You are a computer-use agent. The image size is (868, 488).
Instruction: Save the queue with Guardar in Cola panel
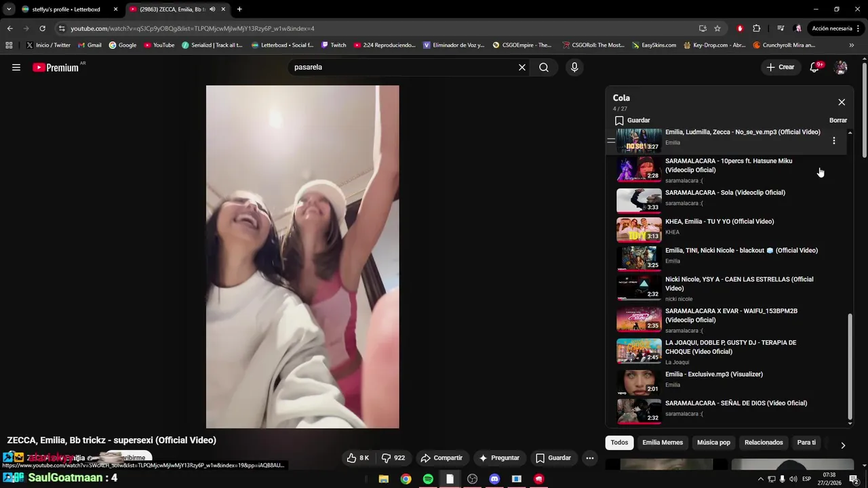tap(632, 121)
